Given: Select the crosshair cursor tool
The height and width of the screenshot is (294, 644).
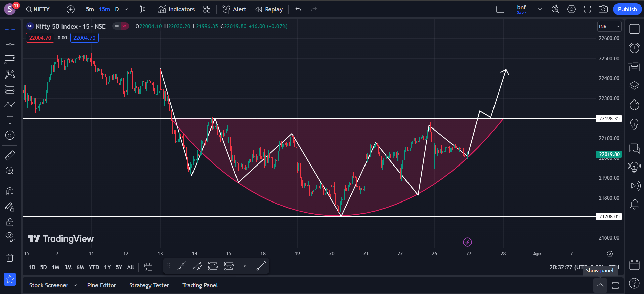Looking at the screenshot, I should (10, 29).
